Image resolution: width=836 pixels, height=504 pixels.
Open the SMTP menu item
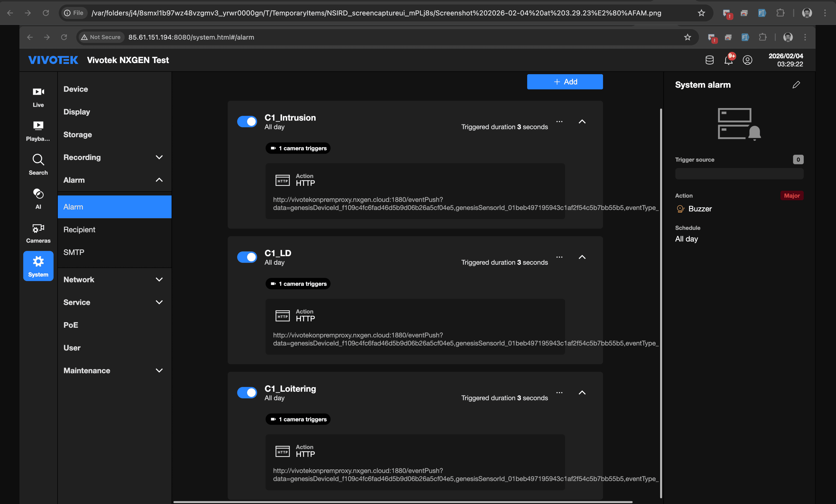pos(74,252)
